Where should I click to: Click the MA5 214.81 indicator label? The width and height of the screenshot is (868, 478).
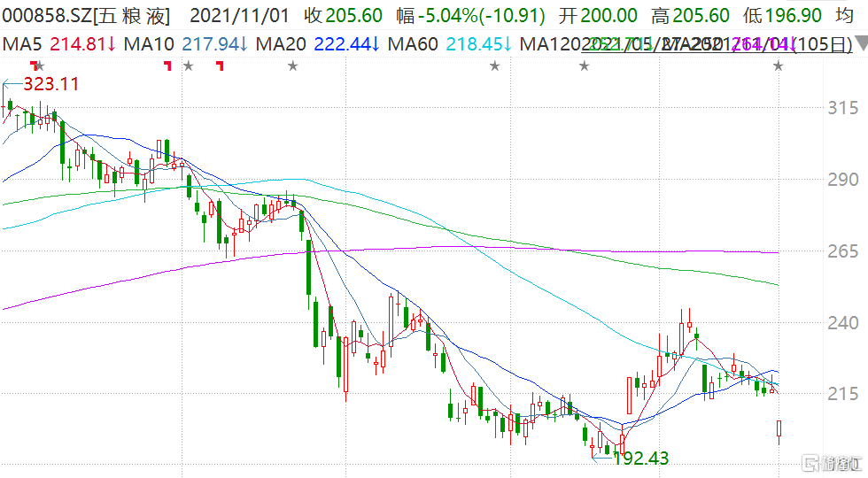point(59,43)
